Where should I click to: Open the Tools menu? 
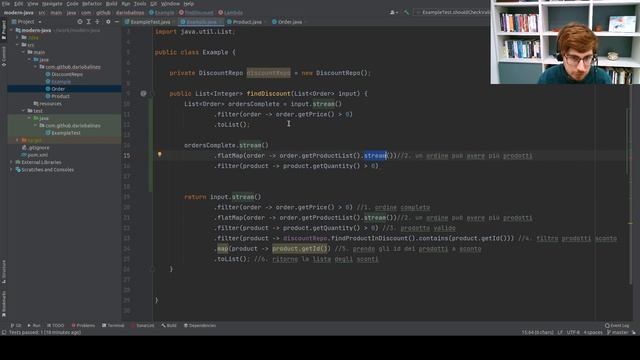point(140,4)
